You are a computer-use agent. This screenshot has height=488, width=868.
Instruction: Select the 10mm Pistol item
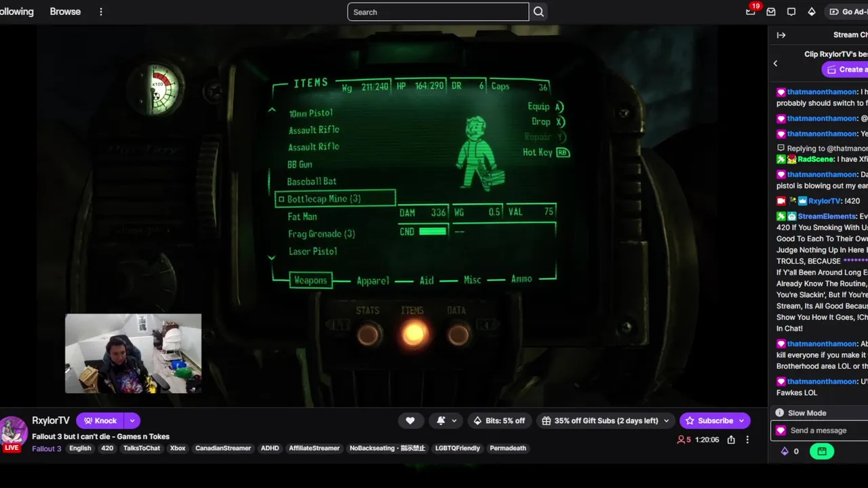point(311,113)
